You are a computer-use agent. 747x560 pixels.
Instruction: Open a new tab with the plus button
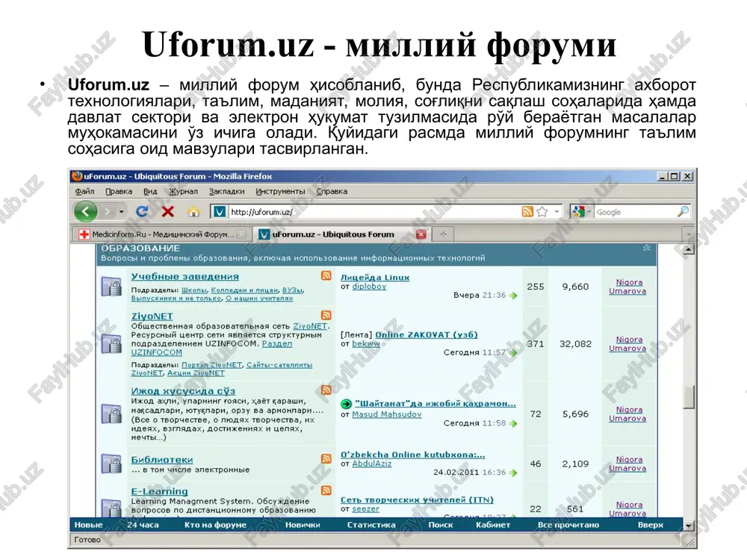[x=444, y=234]
